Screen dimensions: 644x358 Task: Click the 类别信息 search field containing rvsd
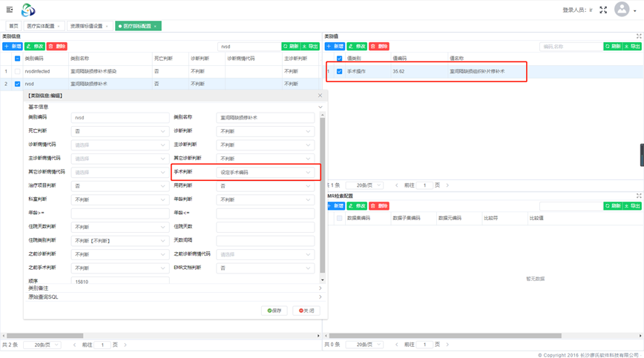tap(249, 47)
